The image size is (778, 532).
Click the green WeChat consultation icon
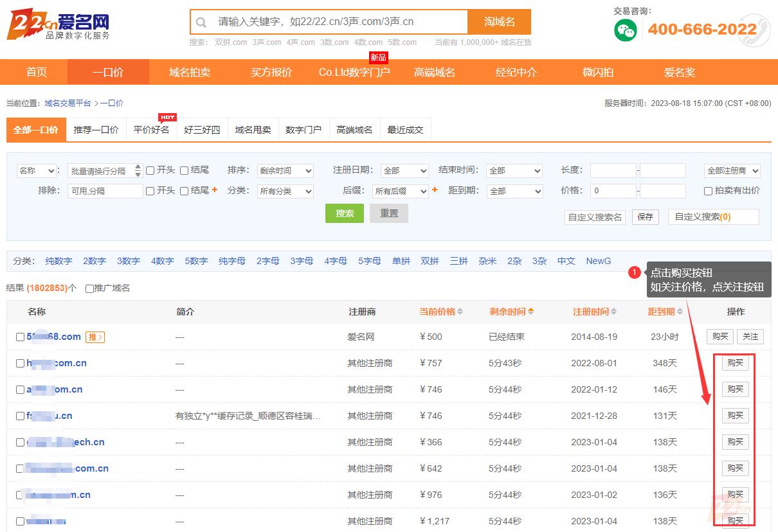click(x=625, y=30)
